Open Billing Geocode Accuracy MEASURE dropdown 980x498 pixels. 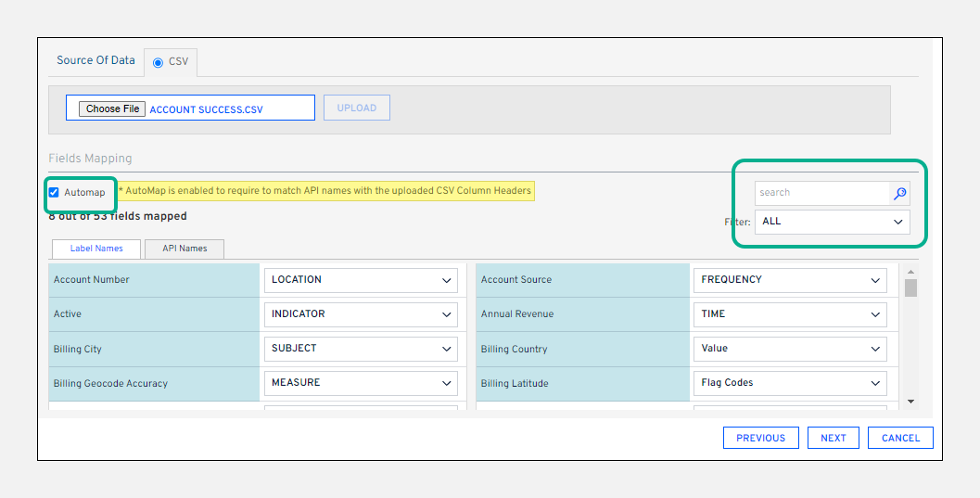(x=361, y=383)
